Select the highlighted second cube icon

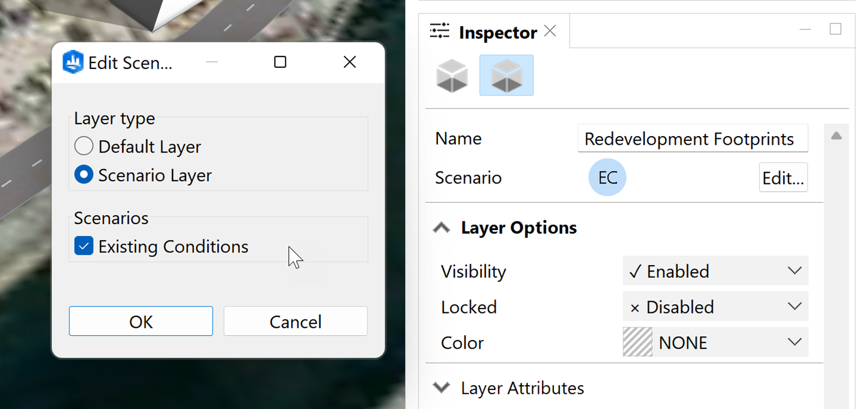(x=506, y=75)
